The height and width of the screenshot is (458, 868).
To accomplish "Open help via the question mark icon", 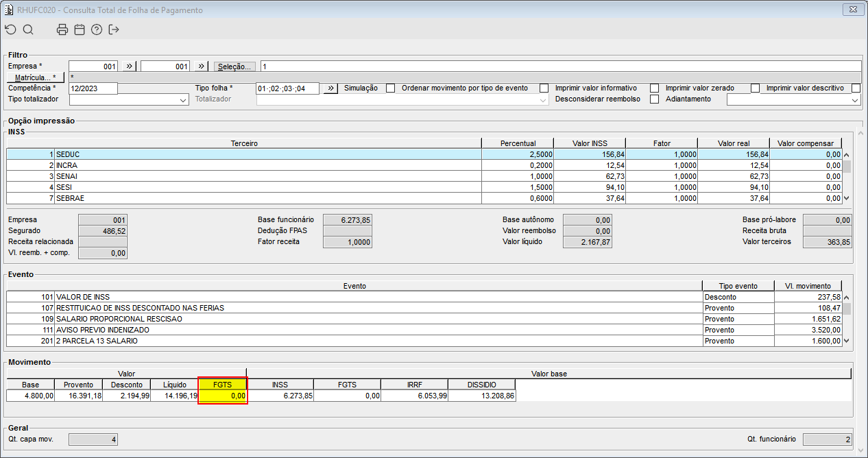I will 97,29.
